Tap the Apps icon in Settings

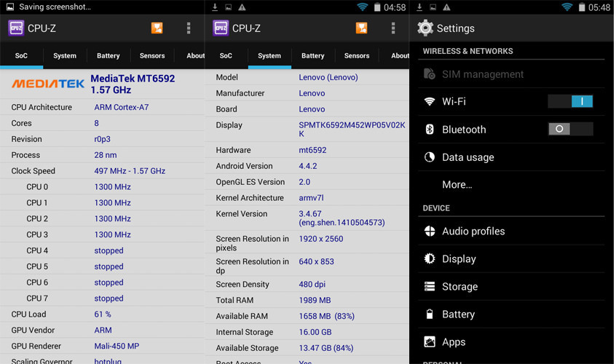pyautogui.click(x=430, y=342)
